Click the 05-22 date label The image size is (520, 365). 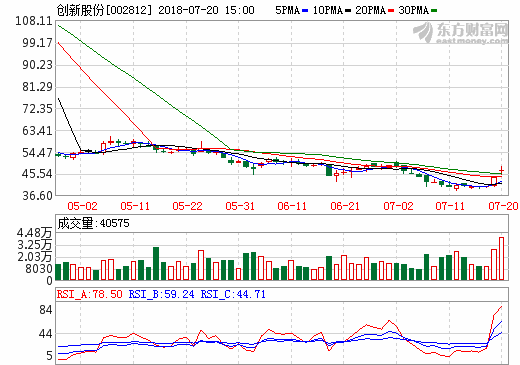pos(187,206)
